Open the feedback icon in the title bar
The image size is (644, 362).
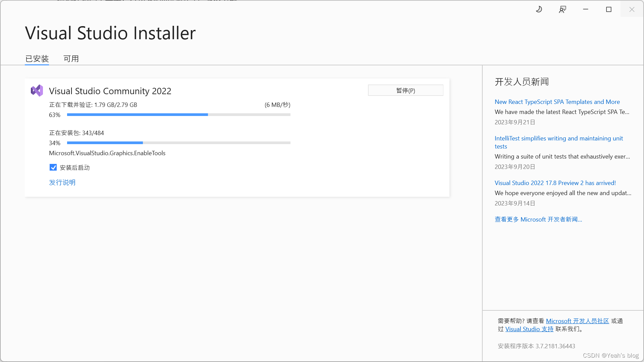tap(562, 9)
